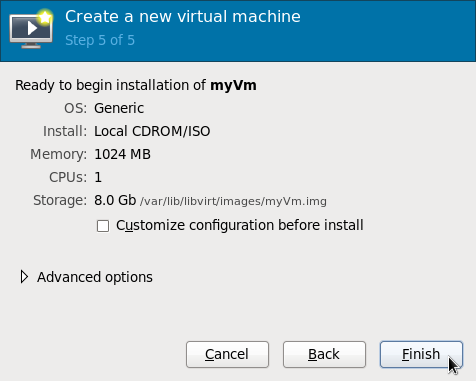Select the bold myVm name text

click(233, 85)
